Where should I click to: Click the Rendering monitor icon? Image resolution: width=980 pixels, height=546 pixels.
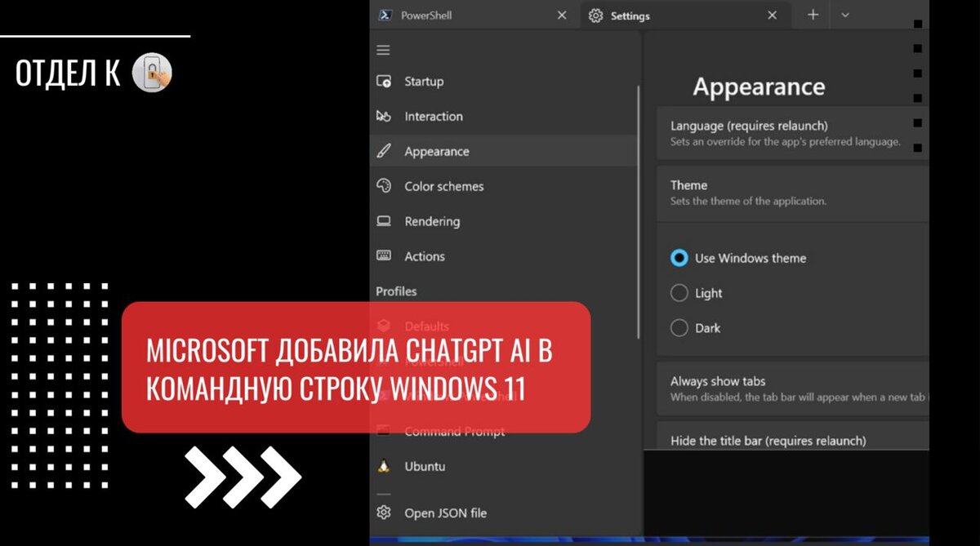pos(384,221)
